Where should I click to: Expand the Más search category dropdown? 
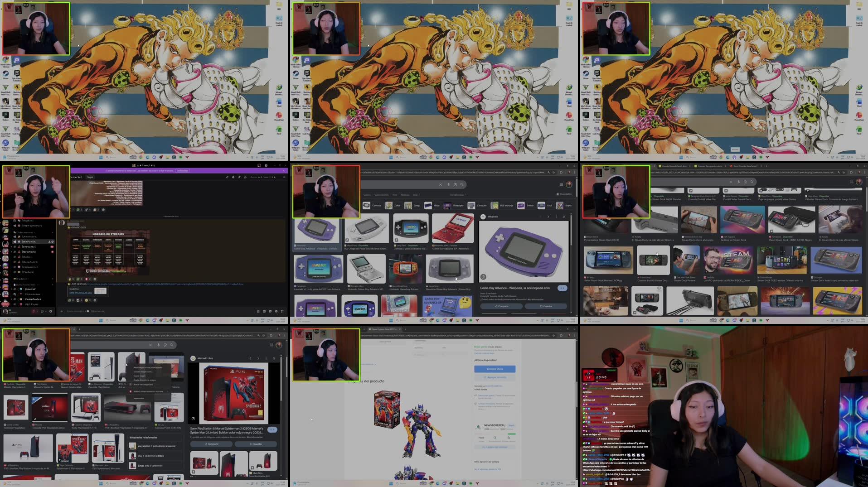[416, 195]
